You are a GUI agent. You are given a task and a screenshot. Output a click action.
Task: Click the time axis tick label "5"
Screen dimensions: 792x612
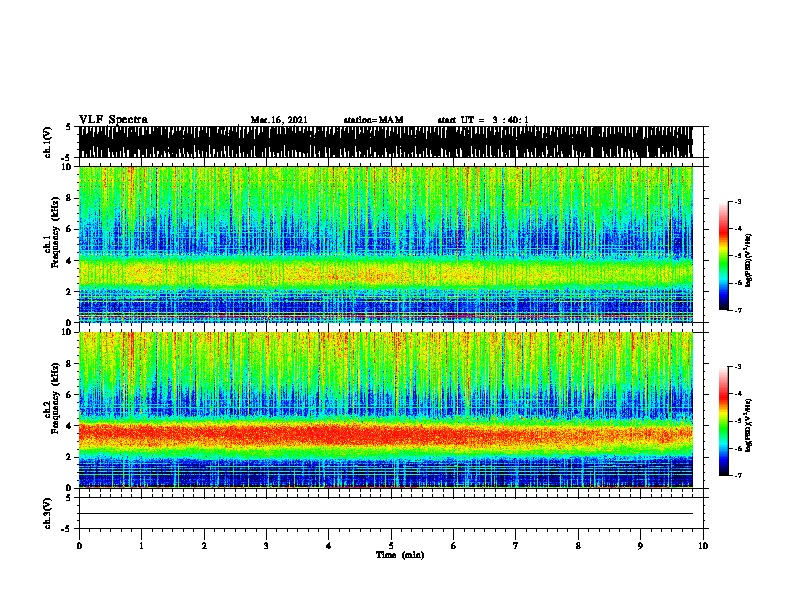point(391,546)
